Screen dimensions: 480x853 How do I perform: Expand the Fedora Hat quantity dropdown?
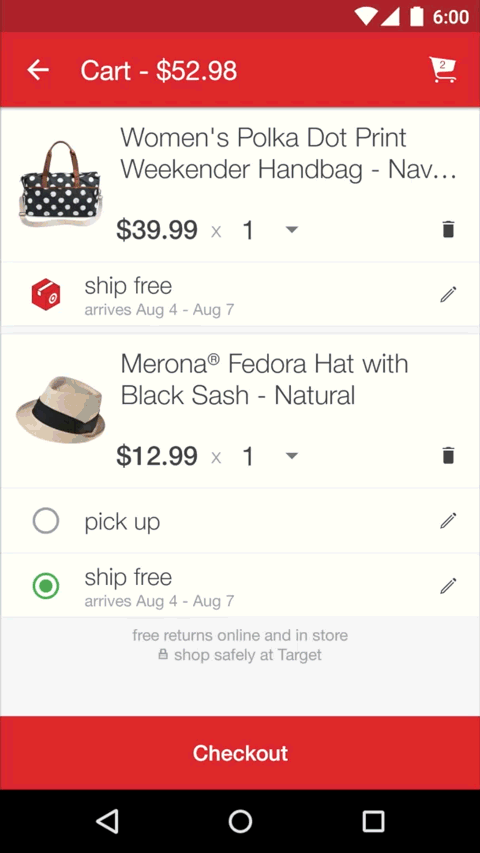tap(292, 456)
